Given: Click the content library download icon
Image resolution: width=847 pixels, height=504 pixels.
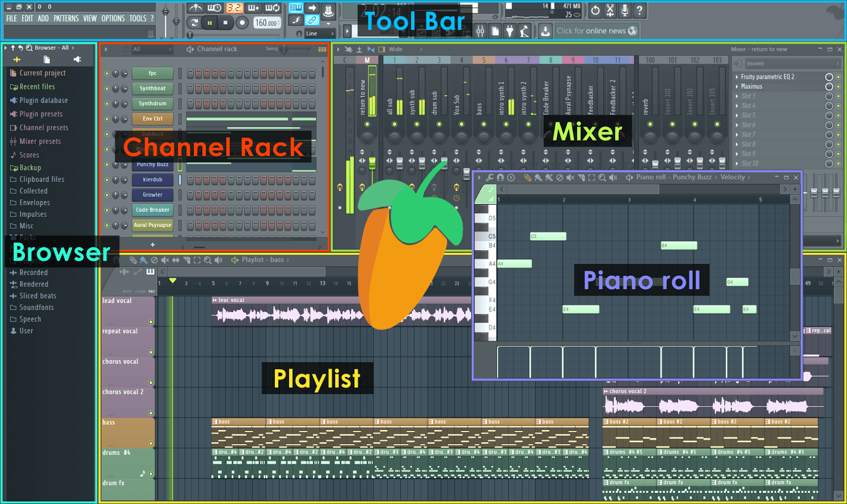Looking at the screenshot, I should [x=545, y=31].
